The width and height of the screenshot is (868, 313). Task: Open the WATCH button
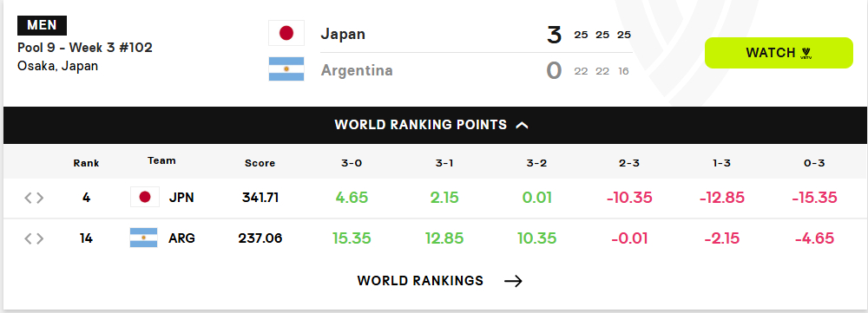pyautogui.click(x=779, y=53)
